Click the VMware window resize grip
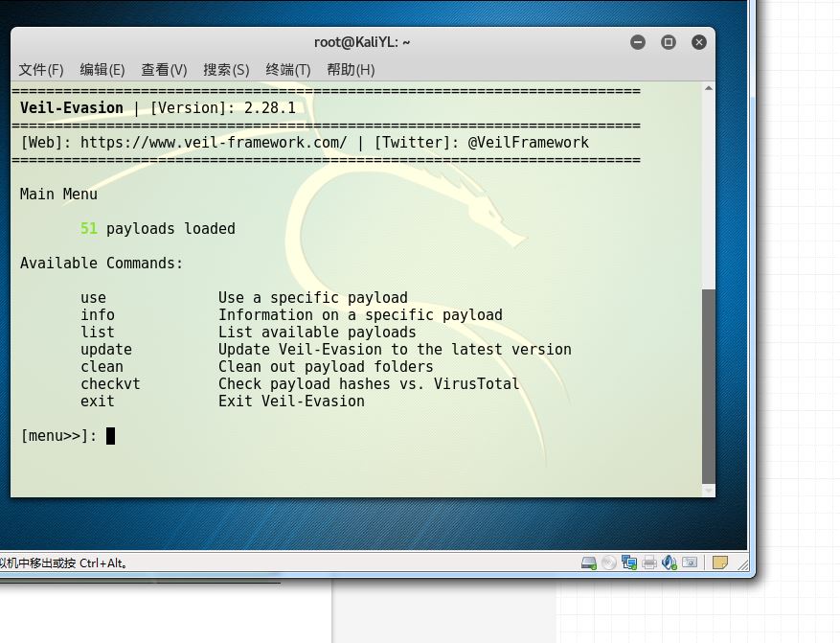Screen dimensions: 840x643 coord(742,564)
